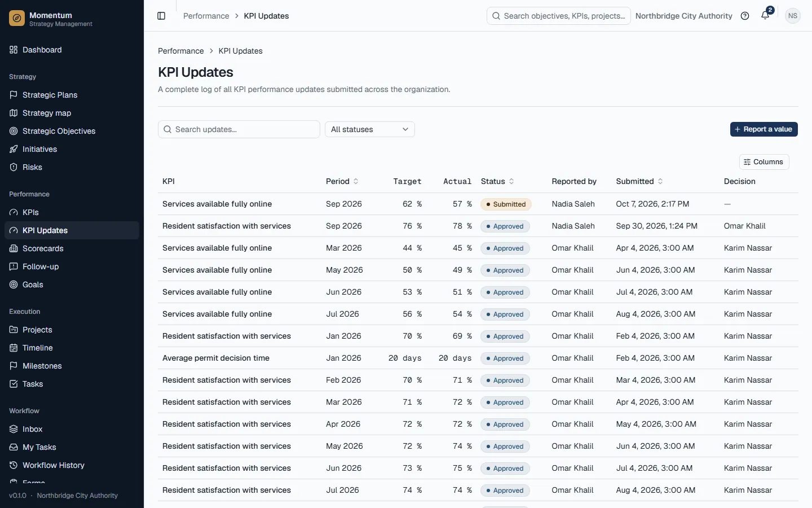Click the Risks shield icon
Image resolution: width=812 pixels, height=508 pixels.
(x=14, y=167)
